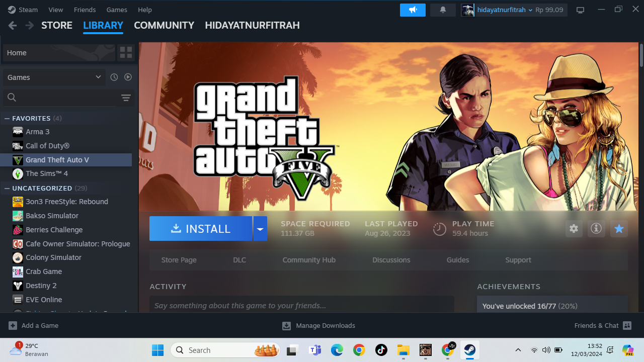Show hidden system tray icons chevron
Screen dimensions: 644x362
click(518, 350)
